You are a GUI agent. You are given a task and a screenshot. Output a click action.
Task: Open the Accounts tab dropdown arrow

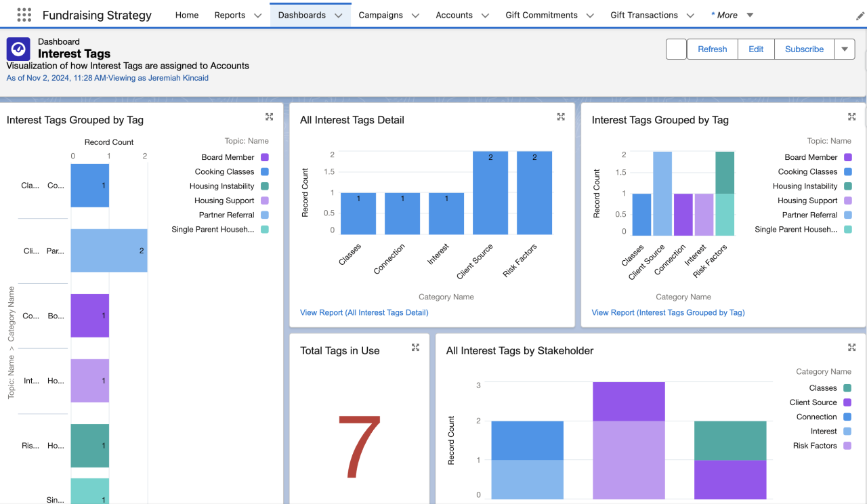click(485, 16)
